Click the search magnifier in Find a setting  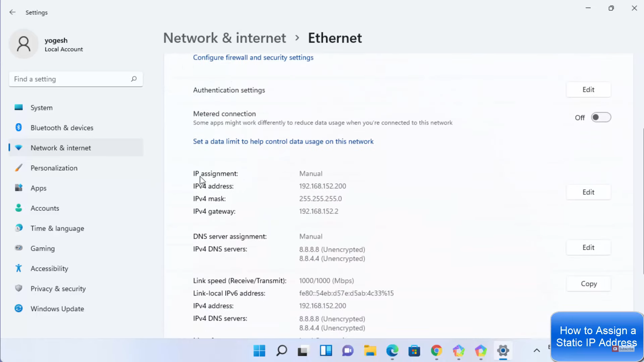coord(134,79)
